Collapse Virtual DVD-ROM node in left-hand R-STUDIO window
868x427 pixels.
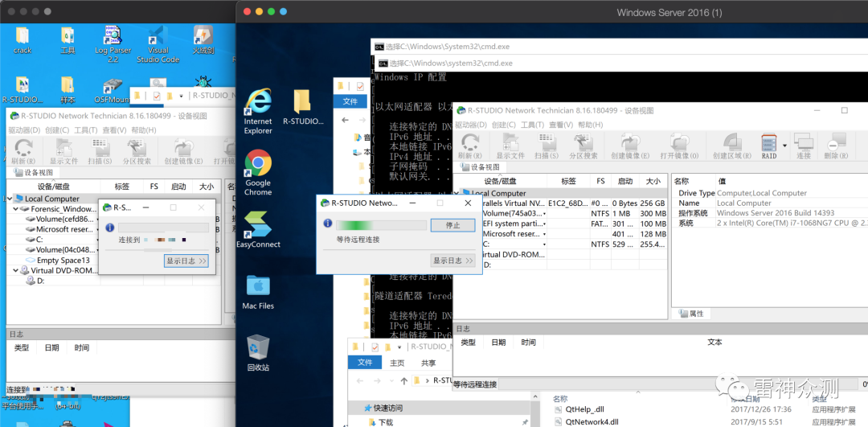tap(17, 271)
